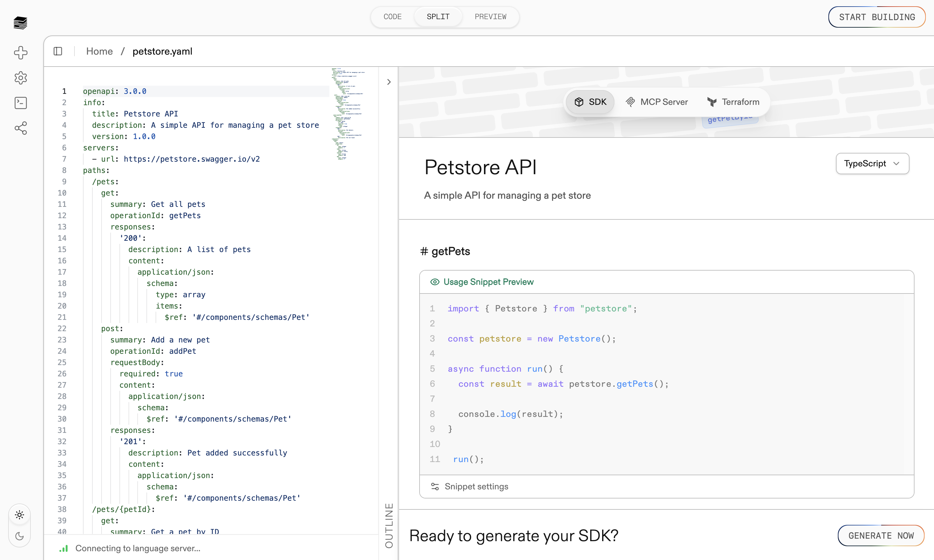Viewport: 934px width, 560px height.
Task: Click the signal bars status icon
Action: [64, 548]
